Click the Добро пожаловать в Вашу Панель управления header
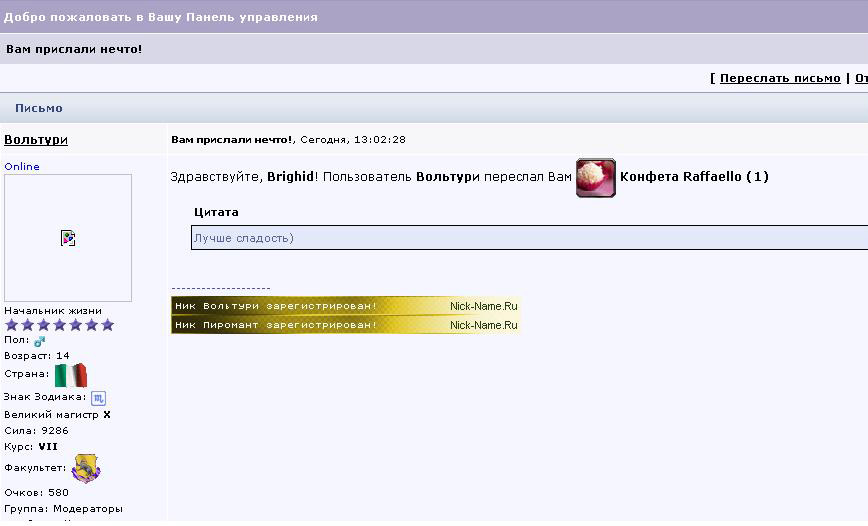This screenshot has height=526, width=868. click(x=161, y=17)
